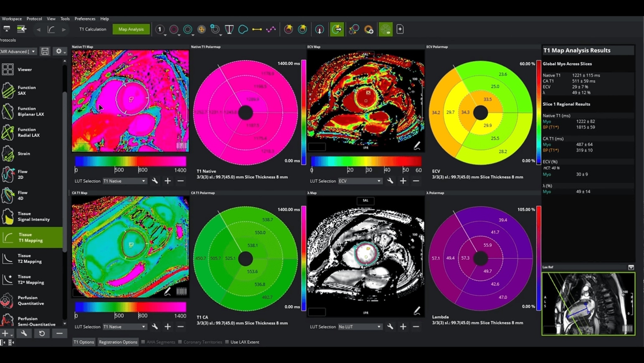Select the epicardial contour circle tool
Image resolution: width=644 pixels, height=363 pixels.
coord(174,29)
